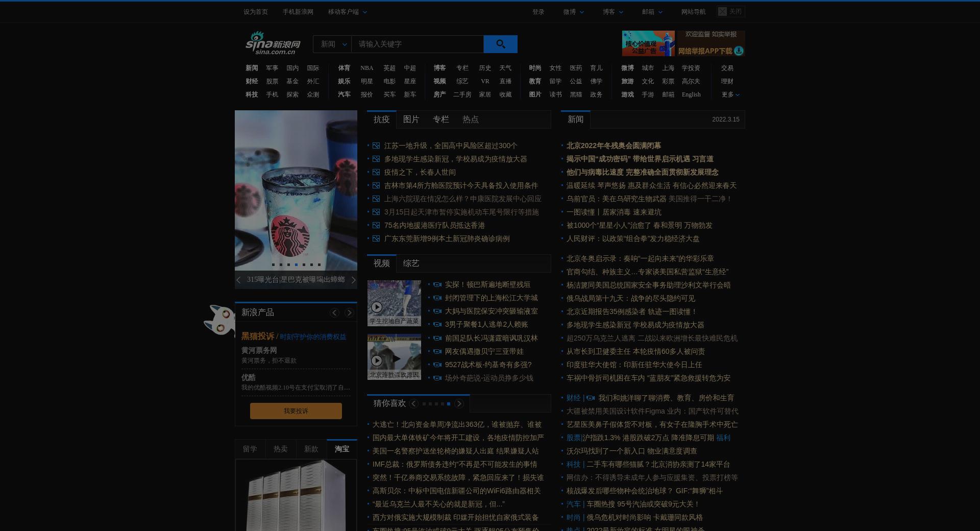The height and width of the screenshot is (531, 980).
Task: Click the 我要投诉 button
Action: tap(296, 411)
